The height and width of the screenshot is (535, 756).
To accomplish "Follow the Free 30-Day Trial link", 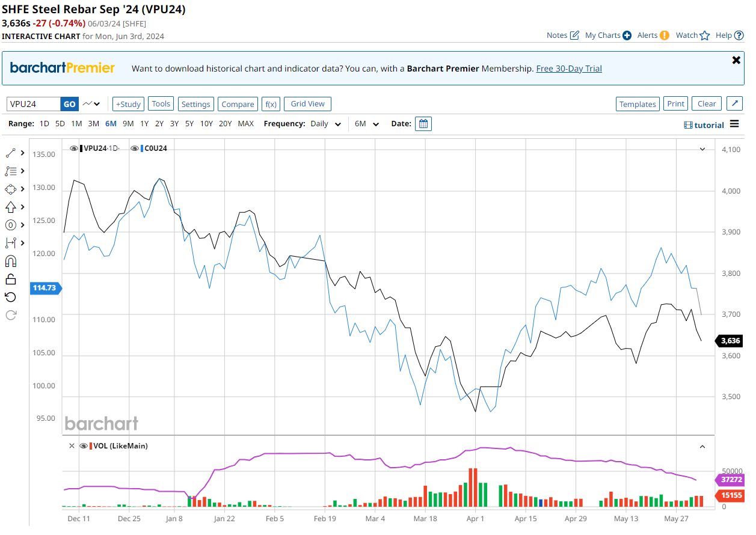I will click(x=569, y=69).
